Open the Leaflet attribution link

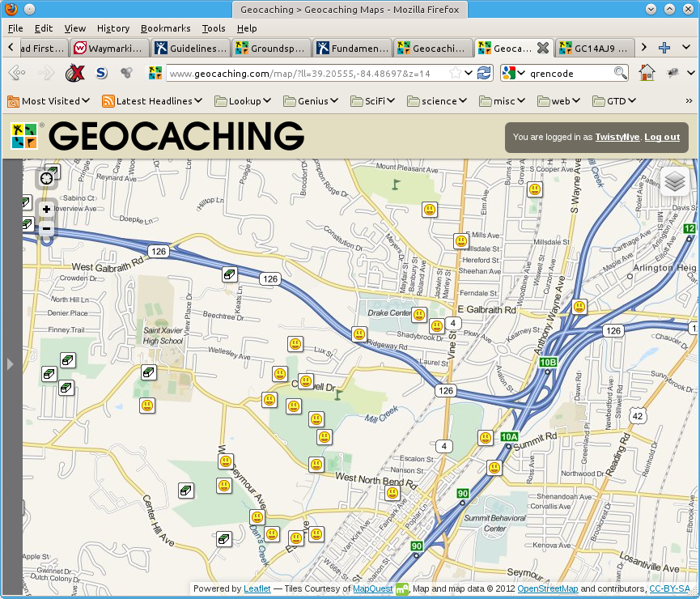[257, 588]
